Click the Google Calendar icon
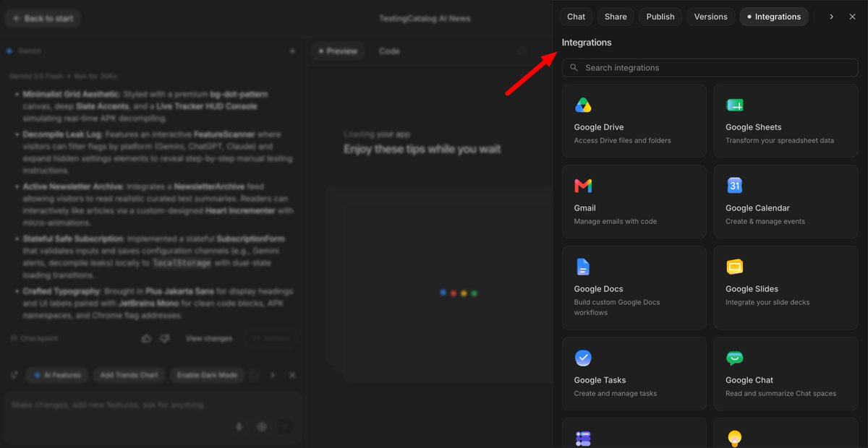868x448 pixels. tap(735, 186)
